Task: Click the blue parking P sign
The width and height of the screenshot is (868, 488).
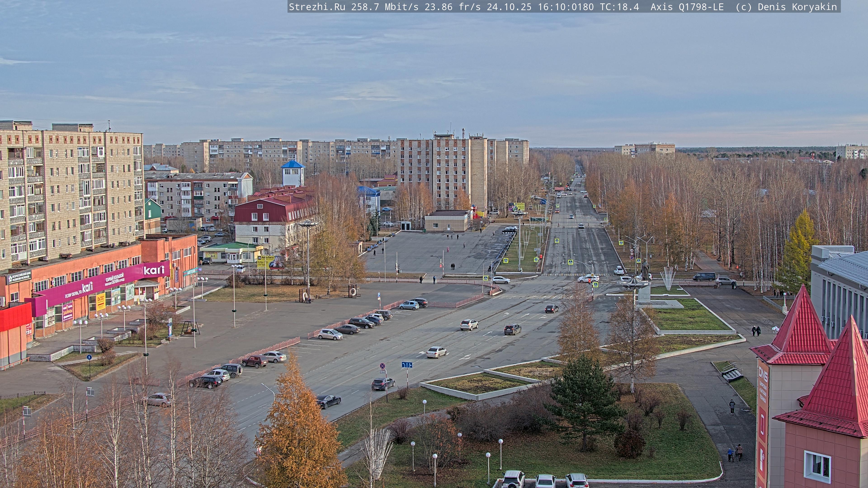Action: click(379, 295)
